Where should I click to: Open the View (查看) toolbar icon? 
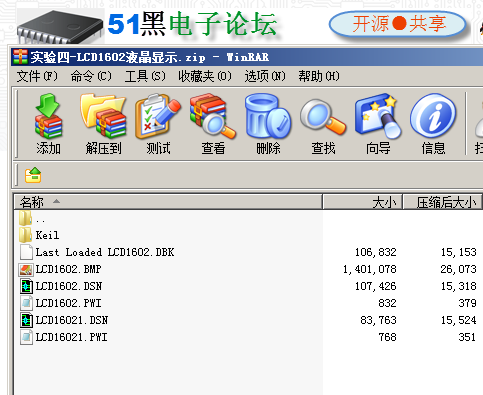pyautogui.click(x=213, y=116)
